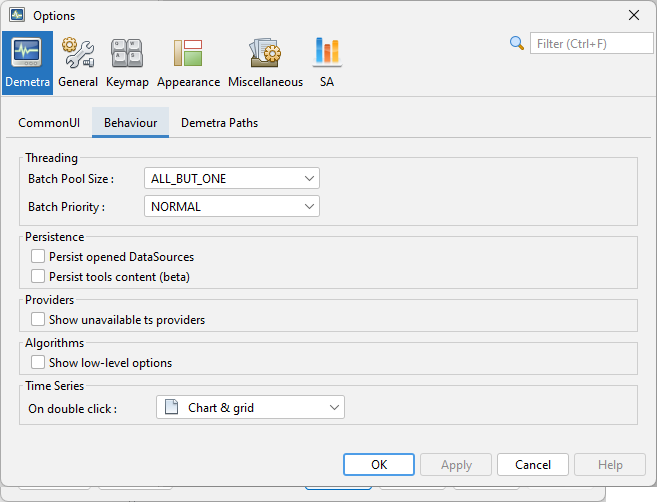Screen dimensions: 657x502
Task: Select the Demetra options category icon
Action: tap(27, 62)
